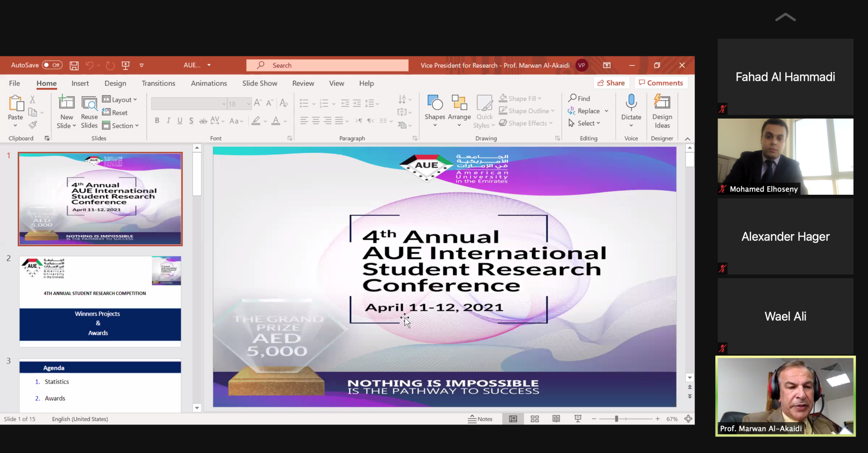Click the Normal view icon
Screen dimensions: 868x453
513,419
